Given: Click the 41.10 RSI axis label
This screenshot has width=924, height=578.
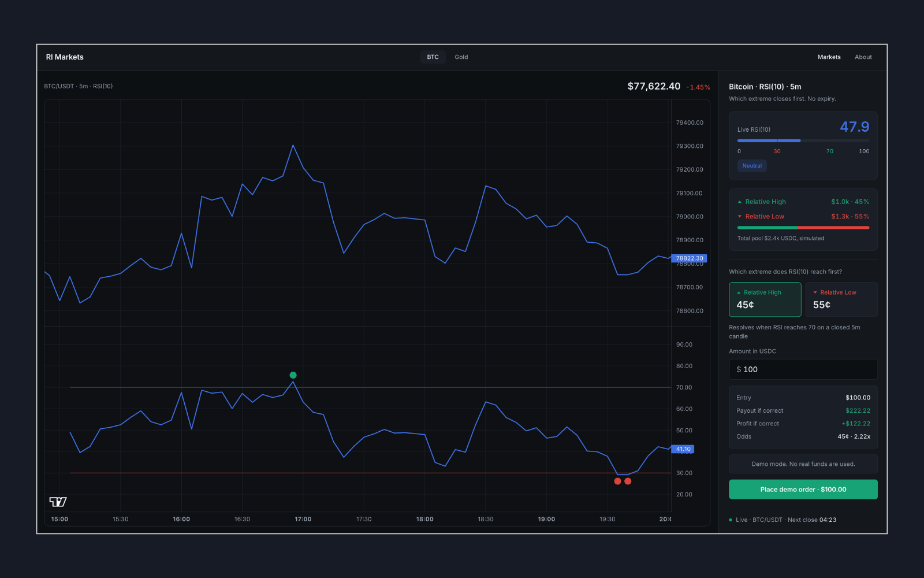Looking at the screenshot, I should pyautogui.click(x=683, y=449).
